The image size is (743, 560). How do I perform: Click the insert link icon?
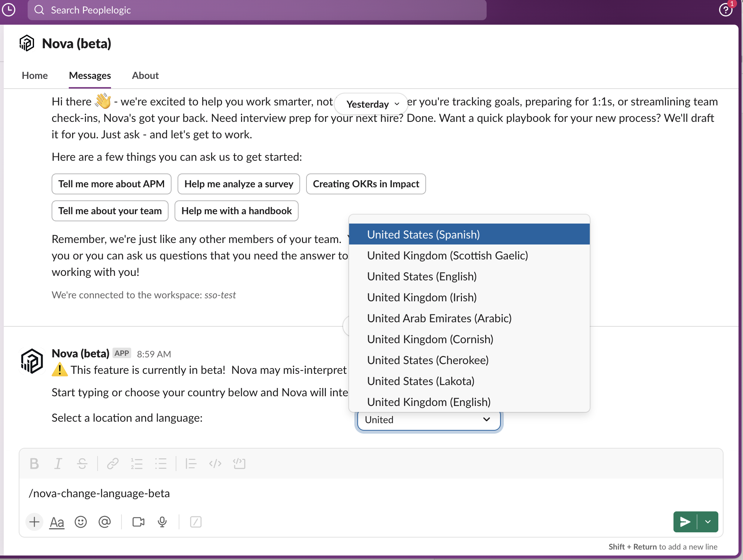click(112, 464)
